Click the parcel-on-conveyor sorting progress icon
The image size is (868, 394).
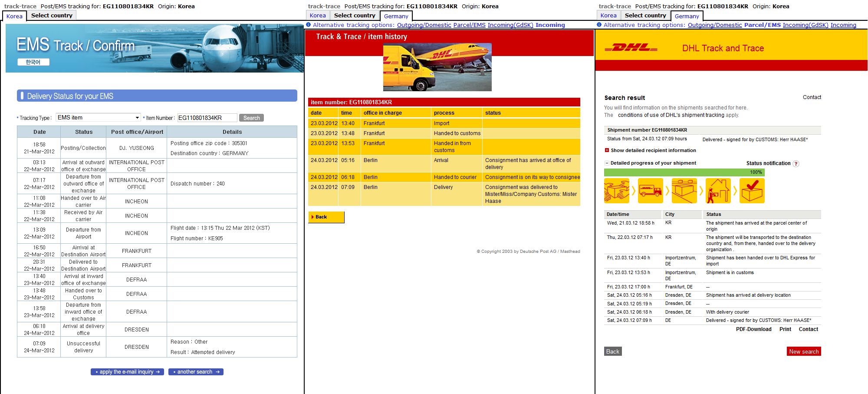(x=684, y=191)
